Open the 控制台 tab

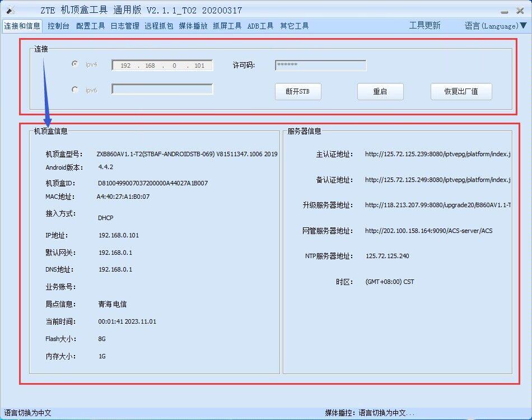click(58, 26)
